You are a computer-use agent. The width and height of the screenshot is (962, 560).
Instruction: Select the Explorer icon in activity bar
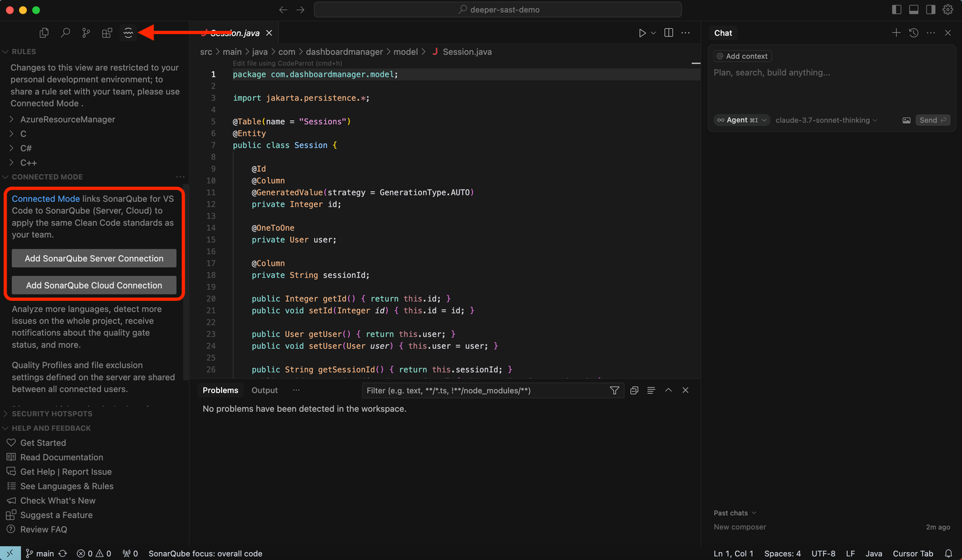43,31
